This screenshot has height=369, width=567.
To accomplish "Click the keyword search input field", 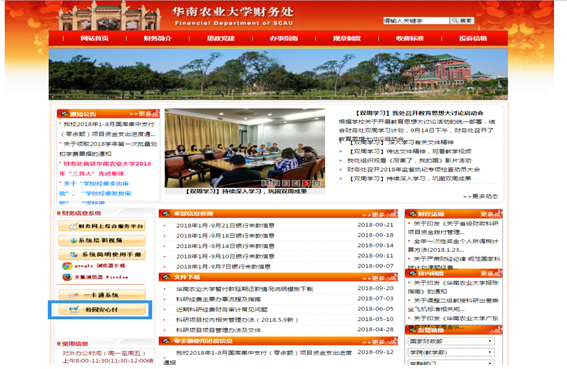I will click(416, 21).
